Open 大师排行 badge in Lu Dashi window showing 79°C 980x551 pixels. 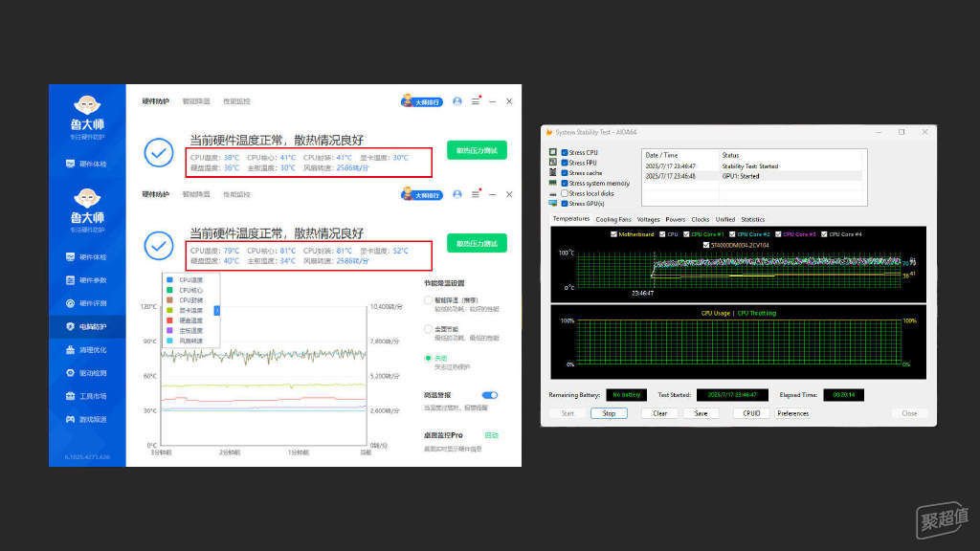coord(422,195)
